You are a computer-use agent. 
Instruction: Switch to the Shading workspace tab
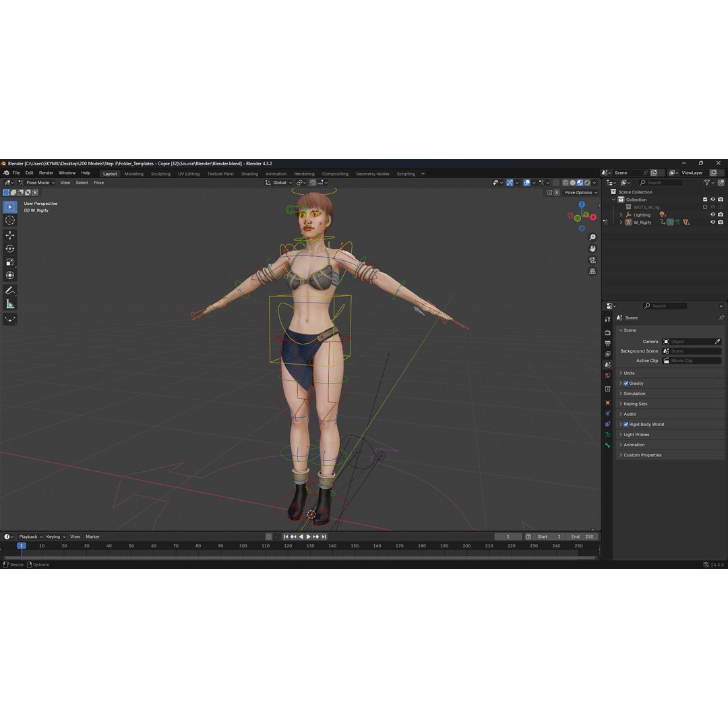click(x=249, y=174)
